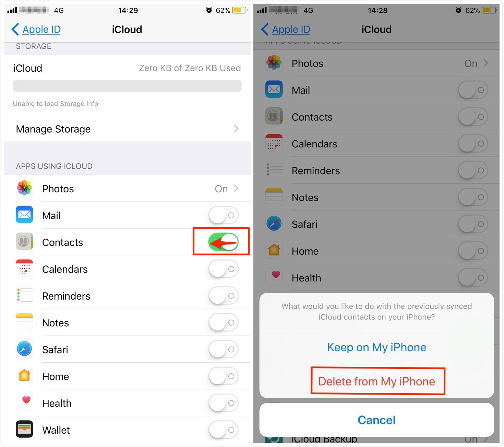Tap the Photos icon on the undimmed screen
Screen dimensions: 504x447
[24, 188]
